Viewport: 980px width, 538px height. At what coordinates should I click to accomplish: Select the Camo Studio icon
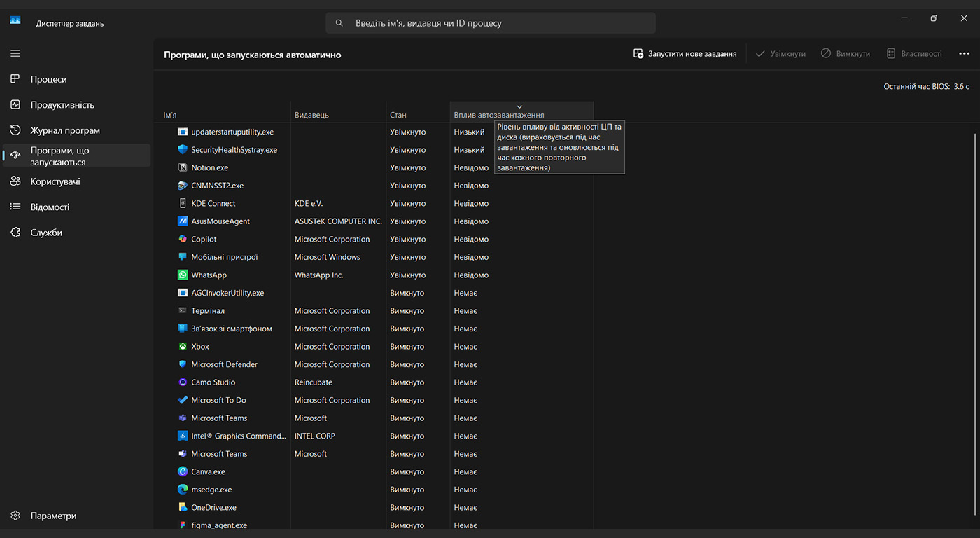(x=183, y=382)
